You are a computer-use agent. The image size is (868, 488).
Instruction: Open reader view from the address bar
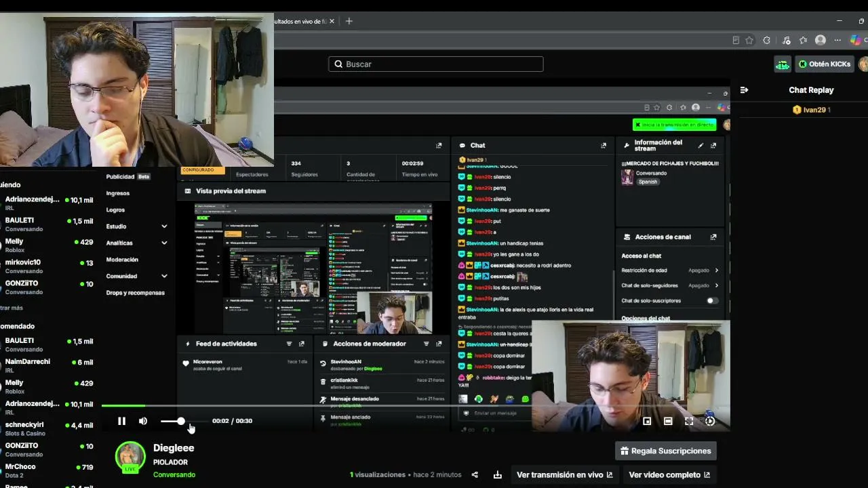[x=736, y=41]
